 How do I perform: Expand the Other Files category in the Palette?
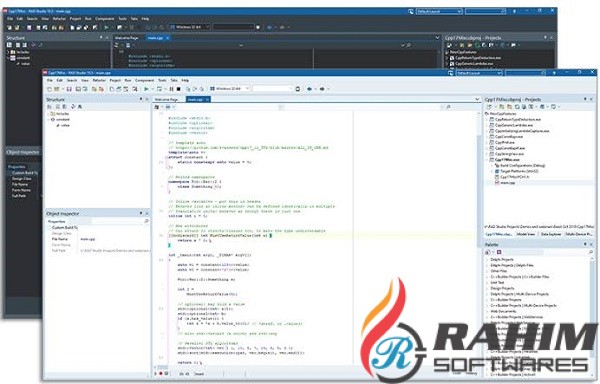click(487, 271)
